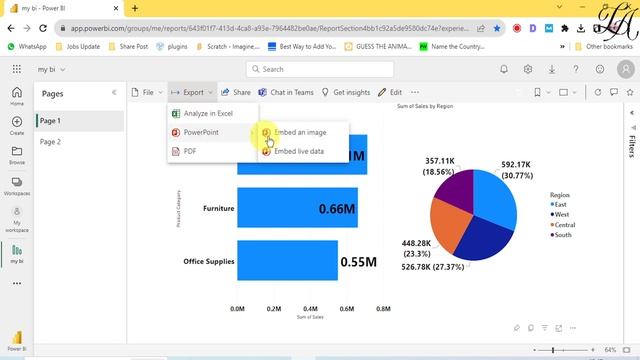Refresh the report visuals
The image size is (640, 360).
[x=598, y=92]
